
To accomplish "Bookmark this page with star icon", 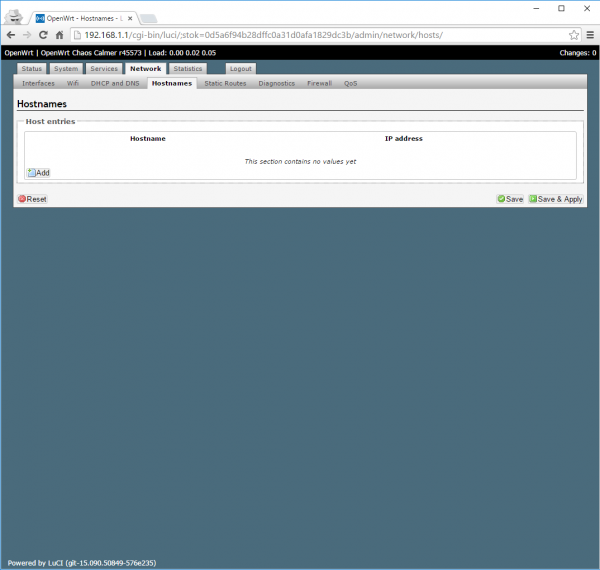I will 574,34.
